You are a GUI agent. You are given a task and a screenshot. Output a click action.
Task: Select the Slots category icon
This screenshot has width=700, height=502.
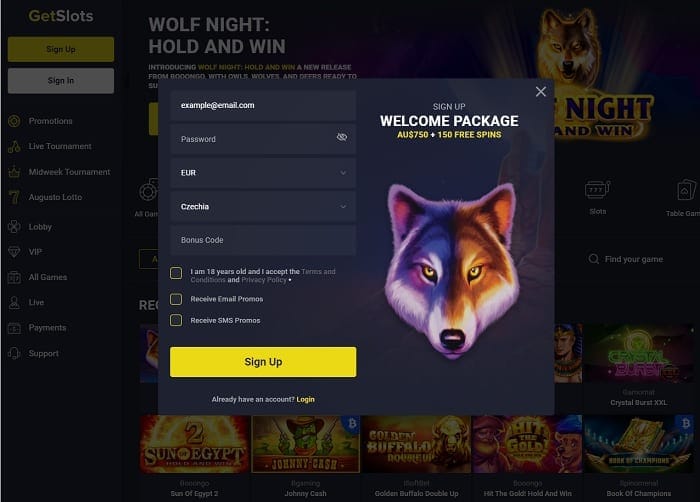tap(597, 190)
